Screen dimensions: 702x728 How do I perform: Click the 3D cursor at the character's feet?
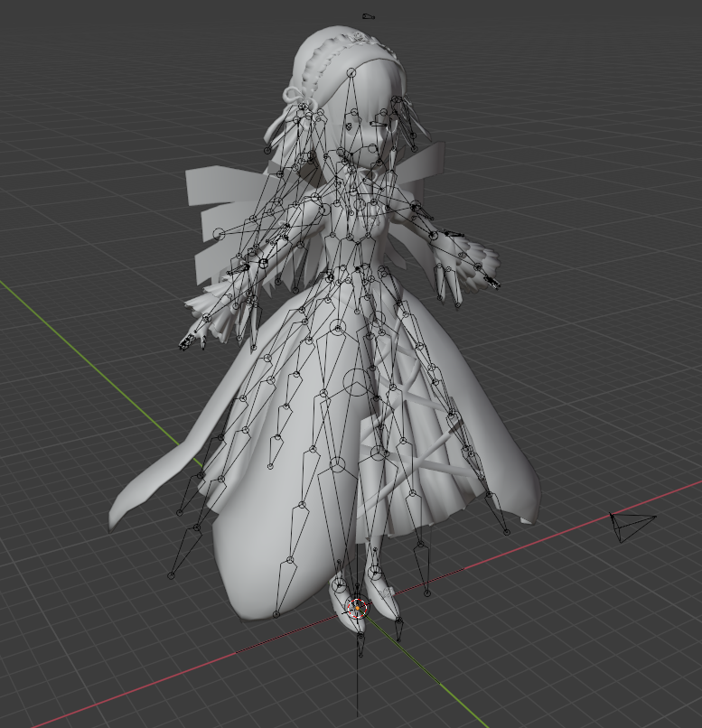358,607
